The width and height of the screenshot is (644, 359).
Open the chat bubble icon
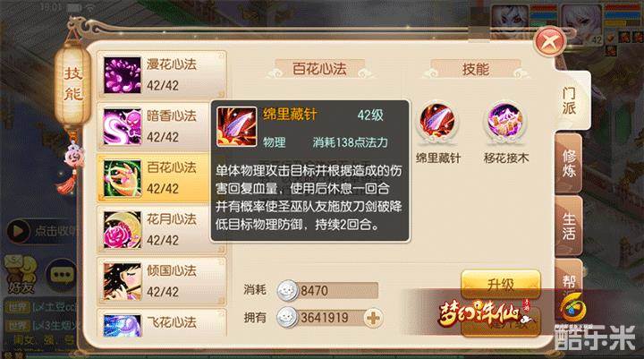tap(62, 274)
